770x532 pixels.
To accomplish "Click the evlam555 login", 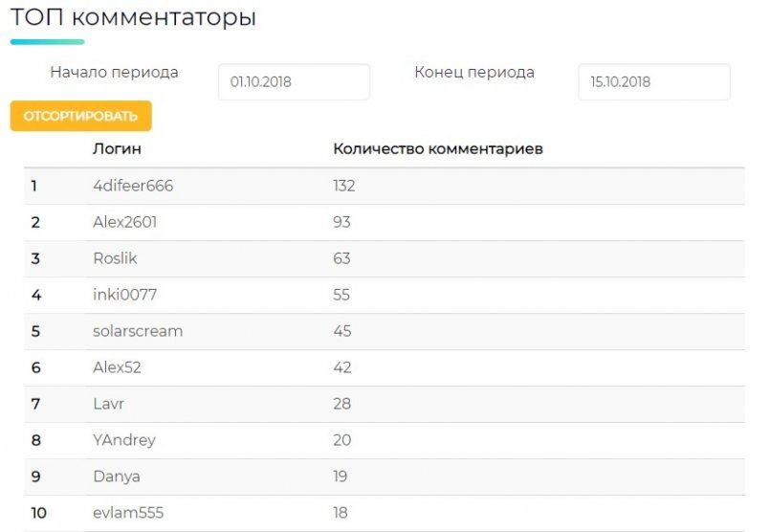I will pos(128,513).
